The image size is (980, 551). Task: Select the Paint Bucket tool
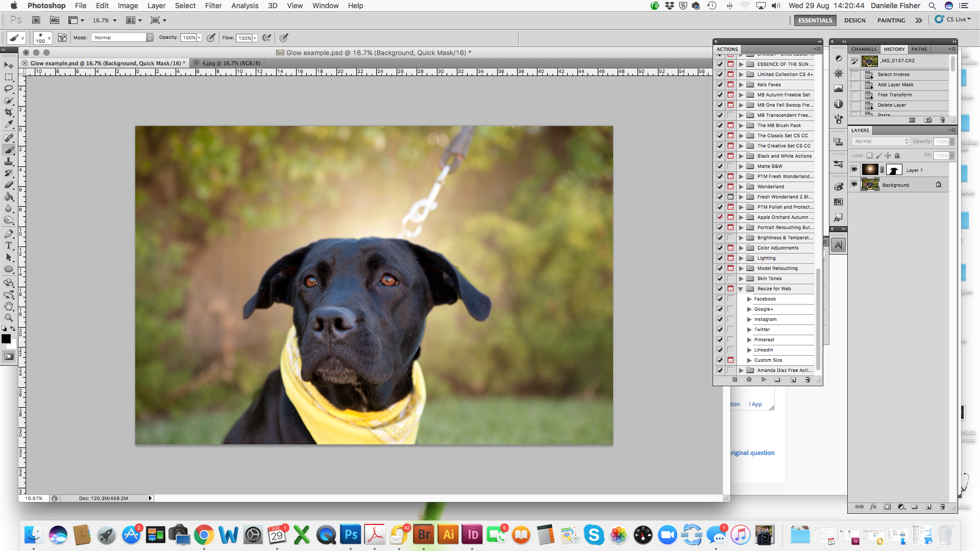9,196
